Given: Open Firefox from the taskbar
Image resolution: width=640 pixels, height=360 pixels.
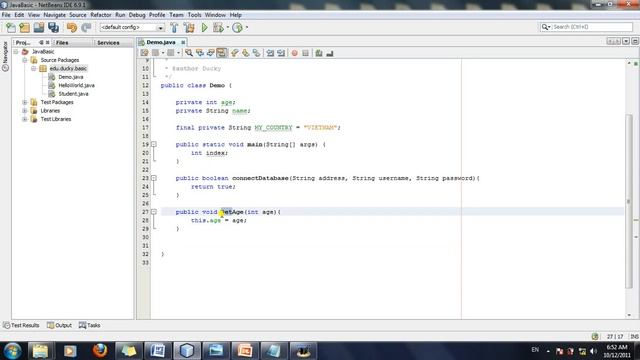Looking at the screenshot, I should 100,351.
